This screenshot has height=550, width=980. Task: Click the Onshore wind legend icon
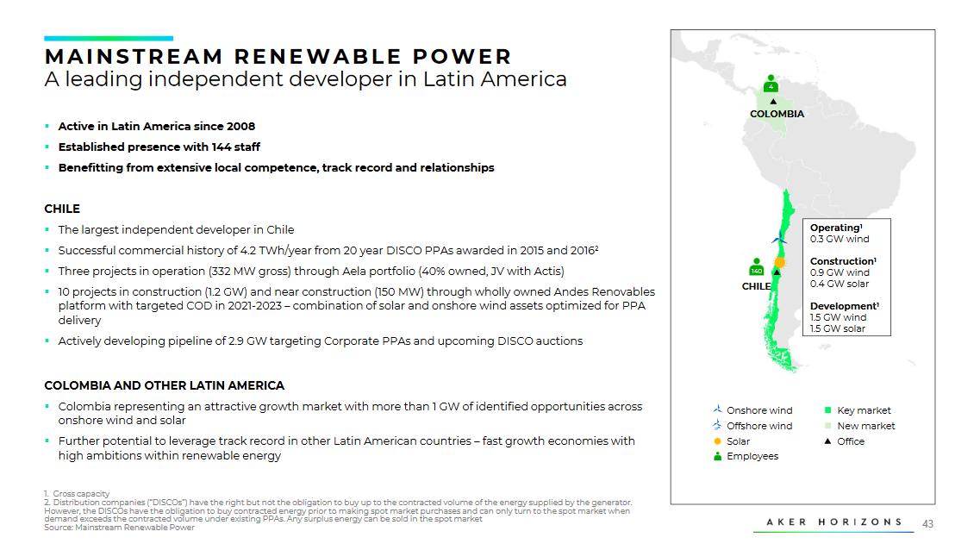click(716, 410)
